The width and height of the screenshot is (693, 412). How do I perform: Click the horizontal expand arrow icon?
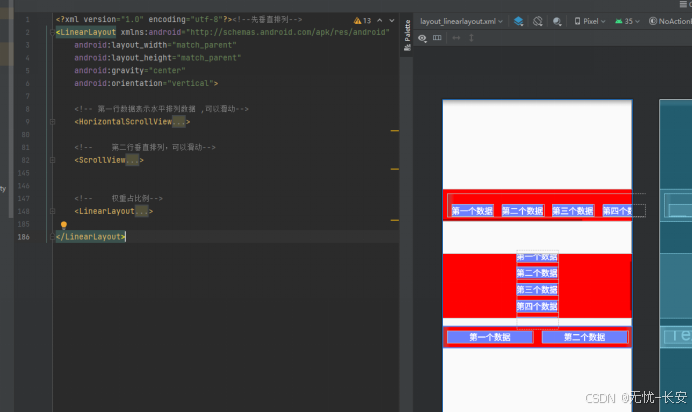click(x=457, y=38)
